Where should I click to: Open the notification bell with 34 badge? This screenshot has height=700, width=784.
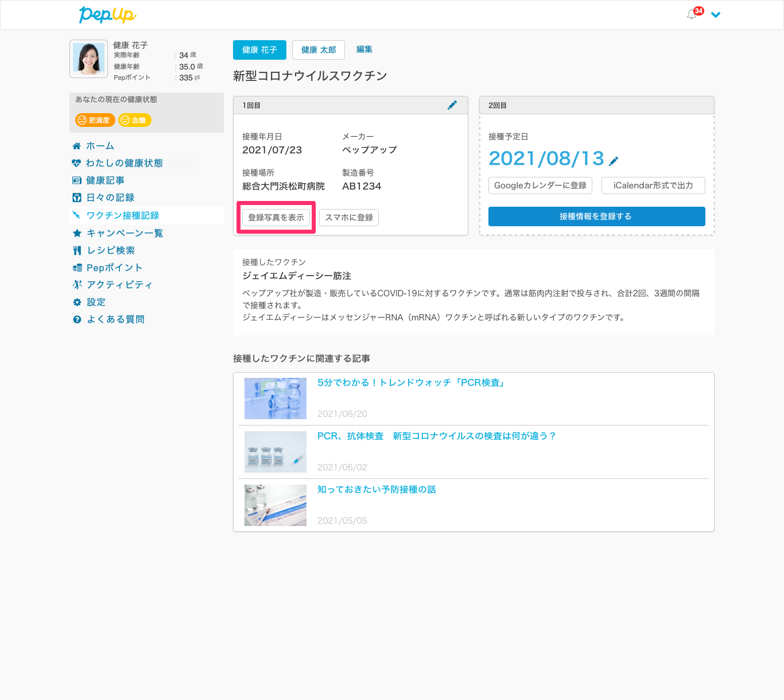click(x=692, y=14)
